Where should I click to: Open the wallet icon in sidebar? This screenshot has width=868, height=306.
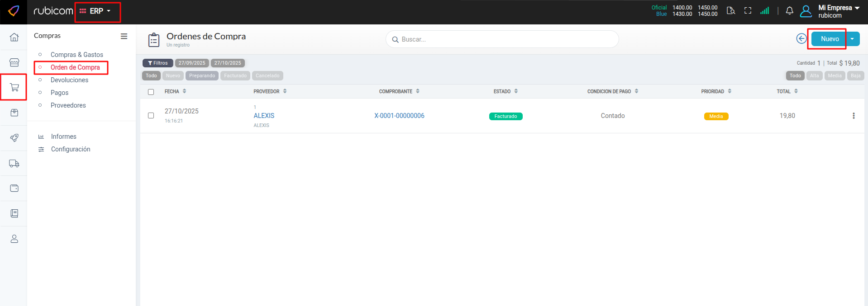(x=14, y=188)
